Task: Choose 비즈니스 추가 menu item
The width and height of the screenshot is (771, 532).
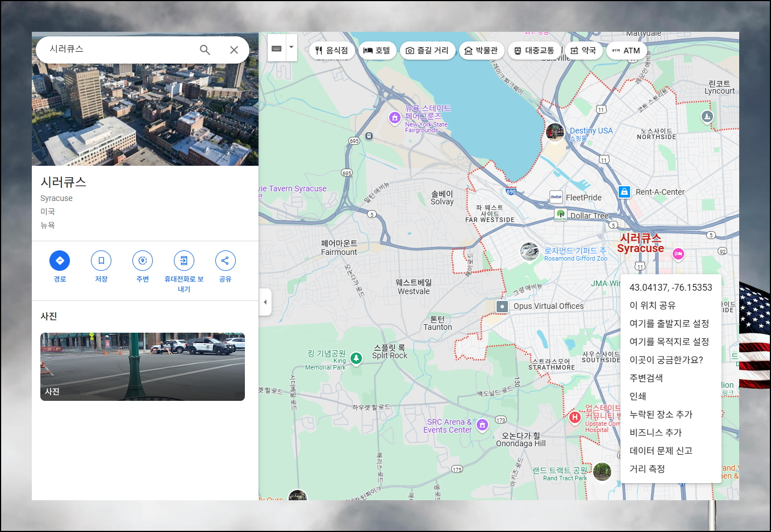Action: (671, 433)
